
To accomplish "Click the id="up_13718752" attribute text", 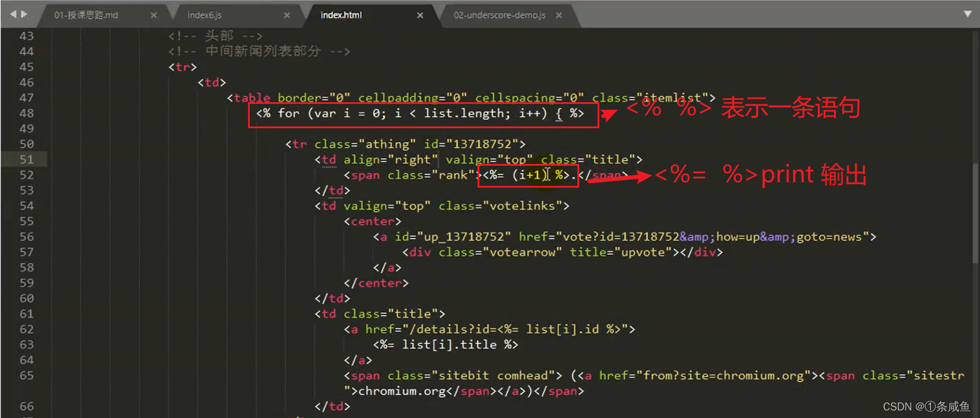I will [x=453, y=237].
